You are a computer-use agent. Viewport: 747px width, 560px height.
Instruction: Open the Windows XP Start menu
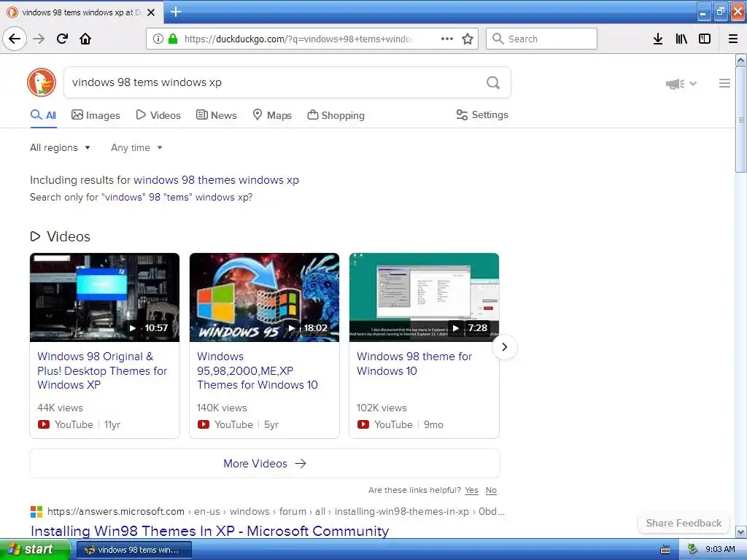(35, 550)
